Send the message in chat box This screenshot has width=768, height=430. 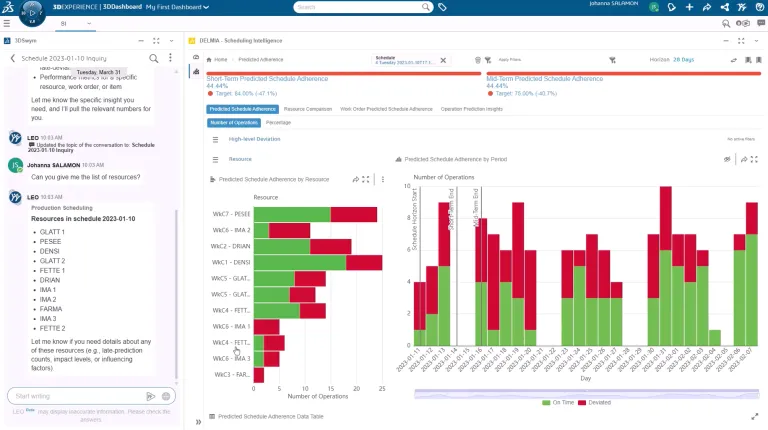151,396
